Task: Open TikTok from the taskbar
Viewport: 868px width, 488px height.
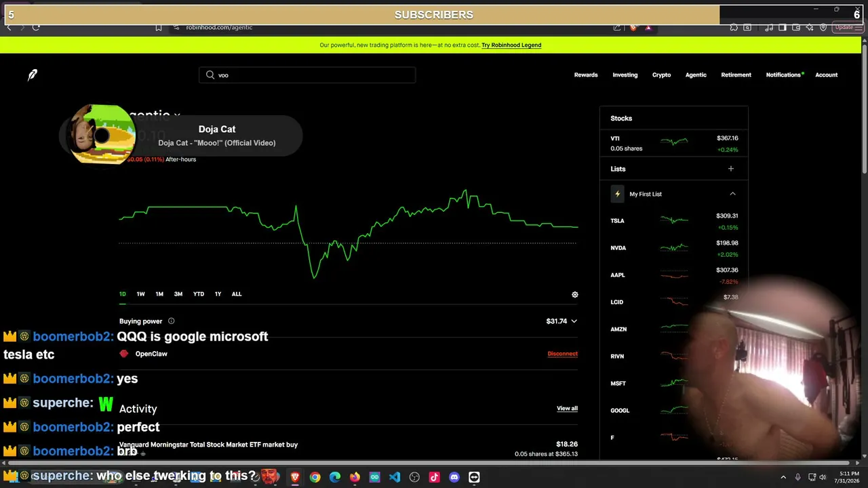Action: click(434, 477)
